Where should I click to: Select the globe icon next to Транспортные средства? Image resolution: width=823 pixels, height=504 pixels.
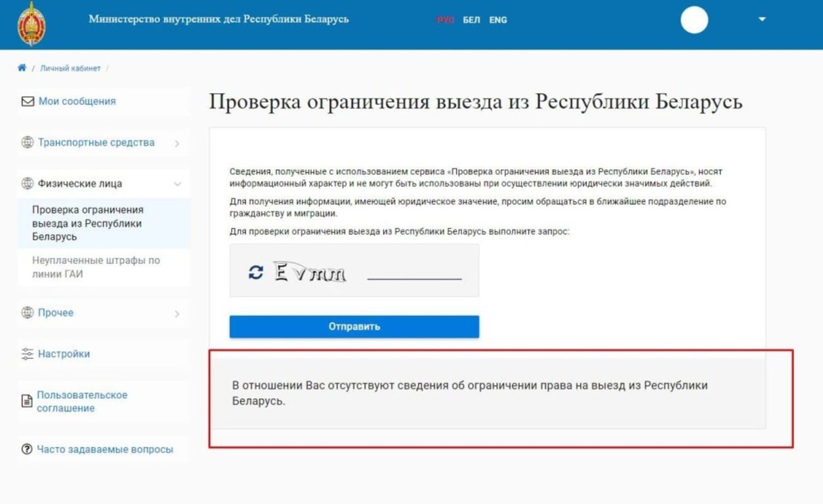click(x=27, y=142)
